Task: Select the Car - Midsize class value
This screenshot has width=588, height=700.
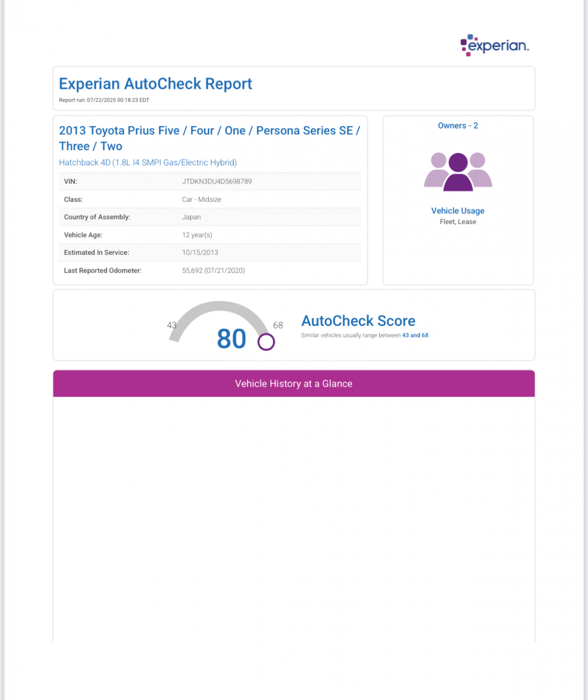Action: (201, 199)
